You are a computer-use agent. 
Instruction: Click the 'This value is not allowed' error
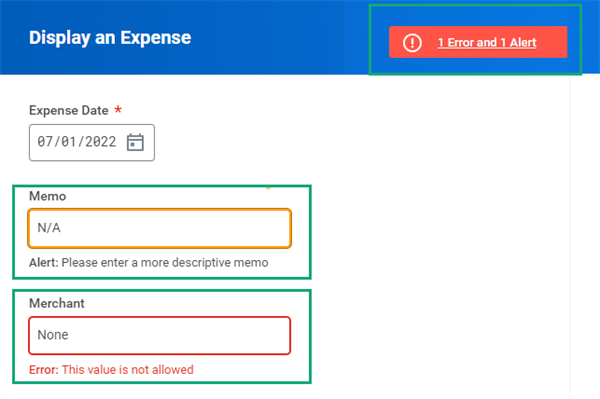point(128,370)
